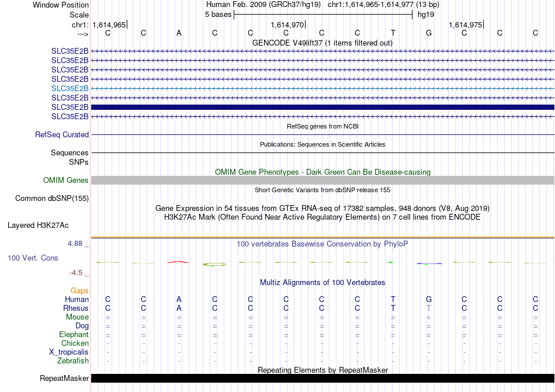Click the 1,614,970 coordinate marker
The width and height of the screenshot is (555, 392).
tap(287, 25)
